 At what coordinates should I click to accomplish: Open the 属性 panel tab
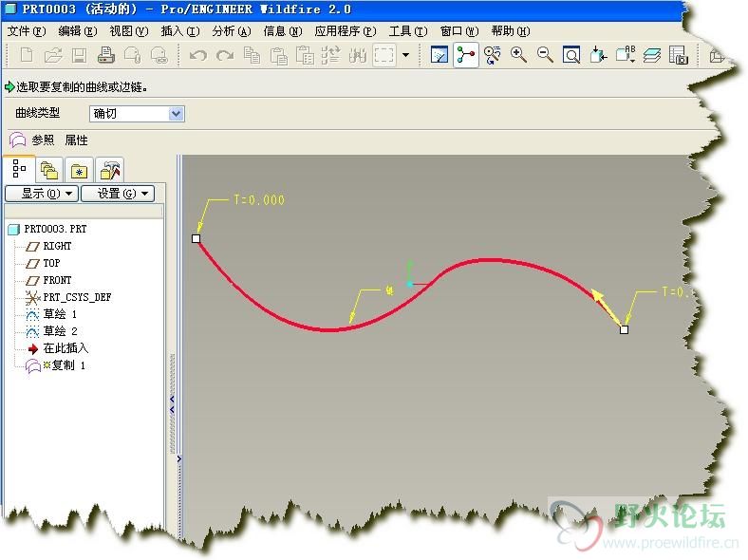76,140
